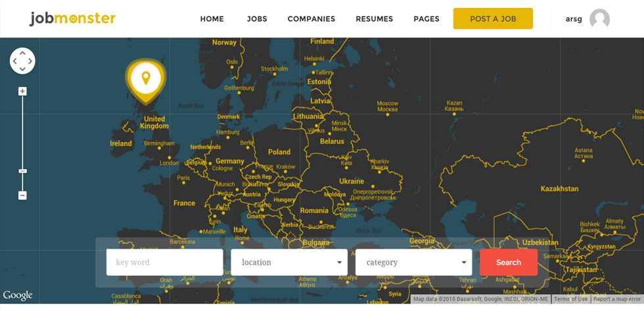Click the Germany label on map
Viewport: 644px width, 310px height.
tap(230, 161)
